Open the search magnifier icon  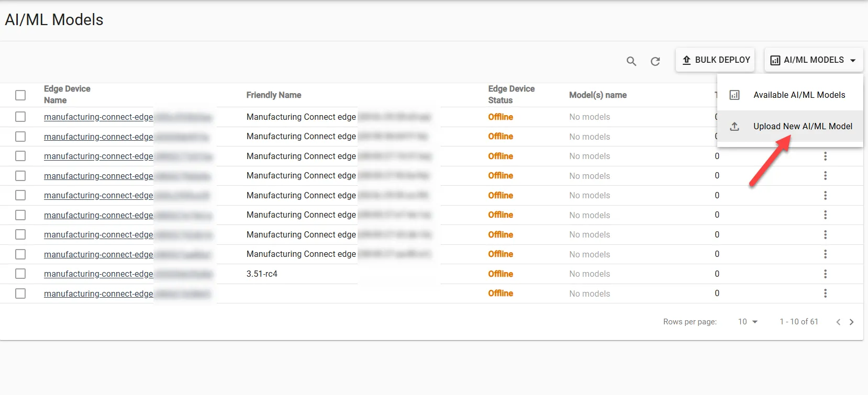631,61
